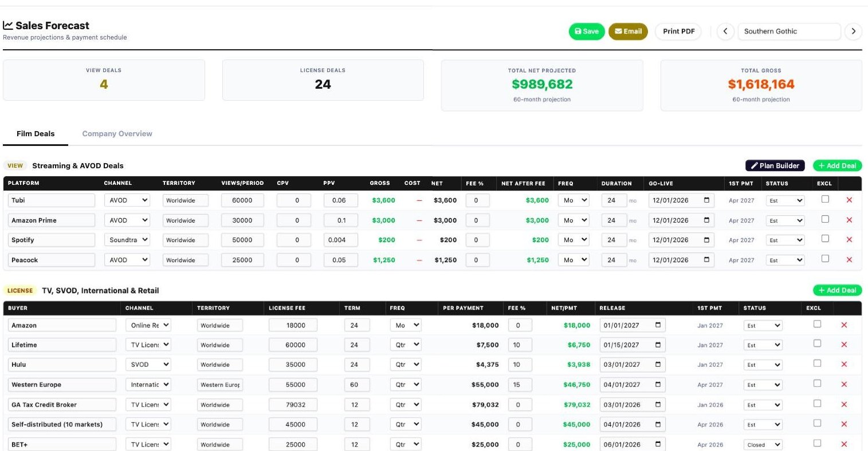Delete the BET+ license deal

(x=844, y=444)
